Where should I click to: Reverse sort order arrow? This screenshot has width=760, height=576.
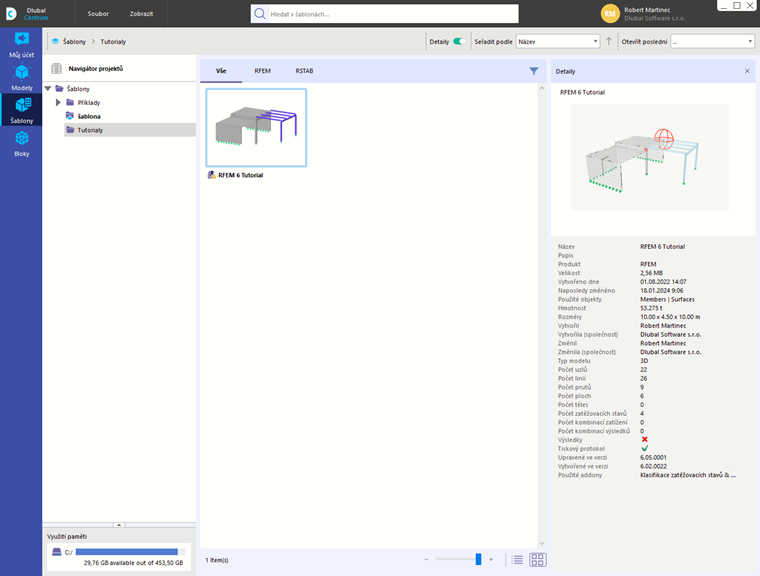(609, 41)
